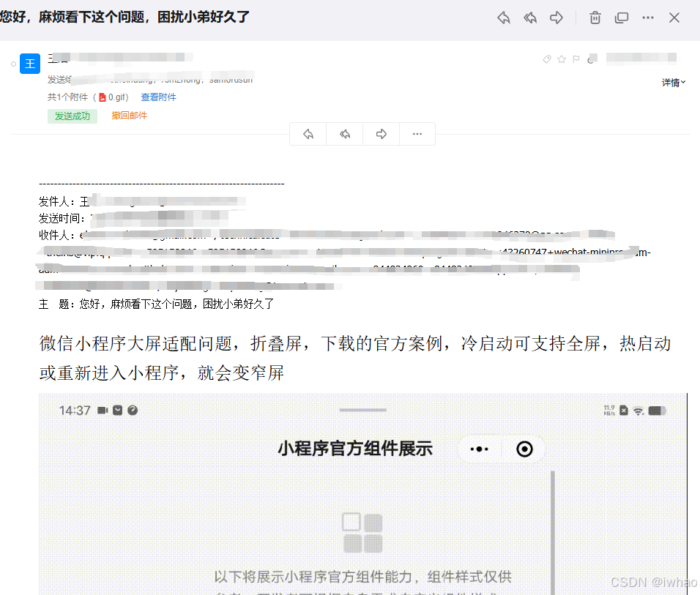Click the 14:37 time in phone screenshot
This screenshot has width=700, height=595.
75,411
